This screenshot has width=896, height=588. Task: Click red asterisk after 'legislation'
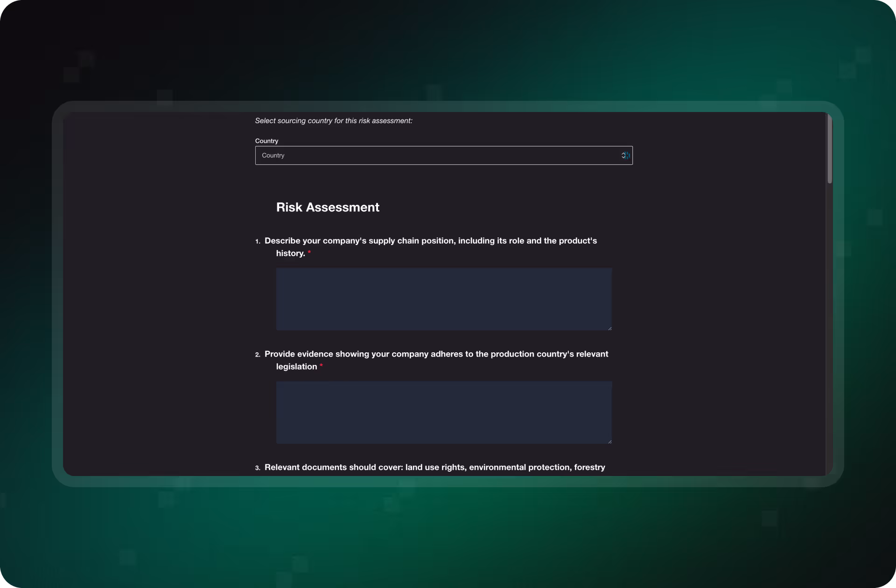[321, 366]
